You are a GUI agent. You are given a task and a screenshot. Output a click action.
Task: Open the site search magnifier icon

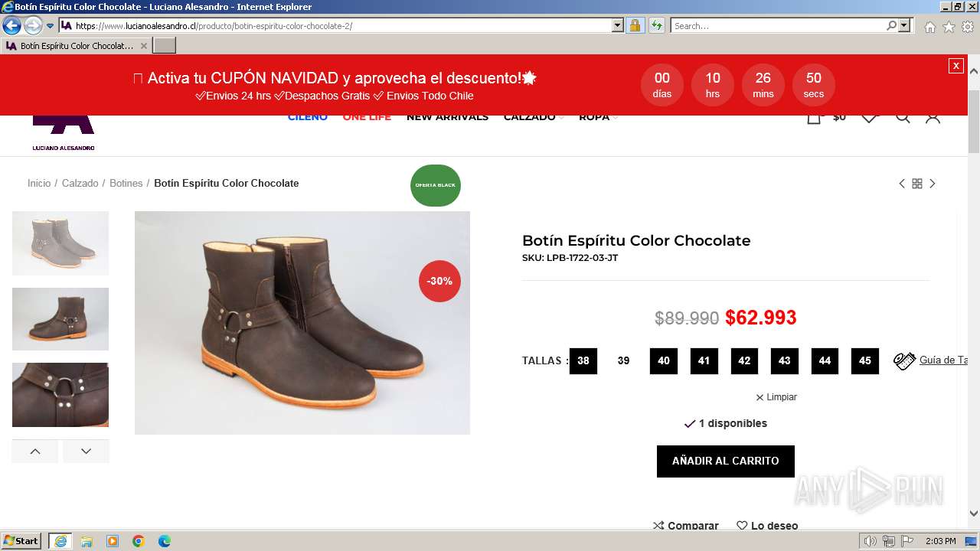[x=903, y=117]
